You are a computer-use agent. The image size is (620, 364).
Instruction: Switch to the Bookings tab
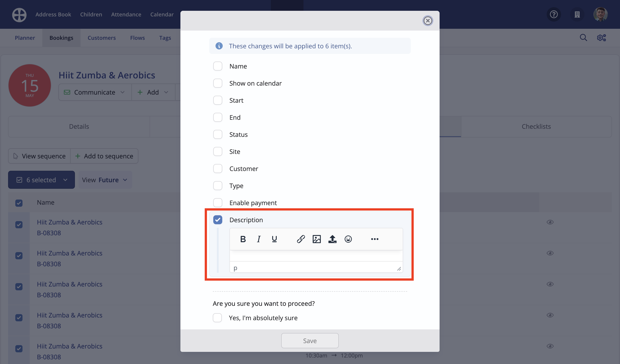click(x=61, y=38)
